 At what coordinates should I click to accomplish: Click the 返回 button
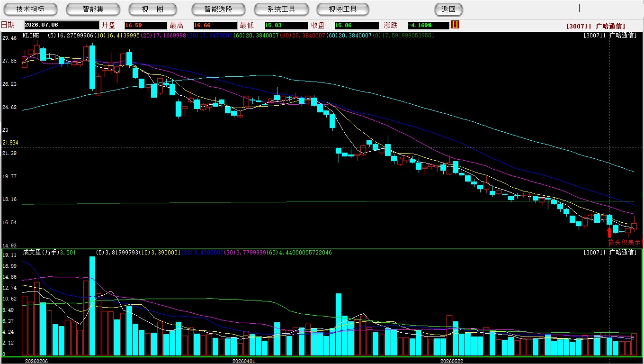[448, 9]
